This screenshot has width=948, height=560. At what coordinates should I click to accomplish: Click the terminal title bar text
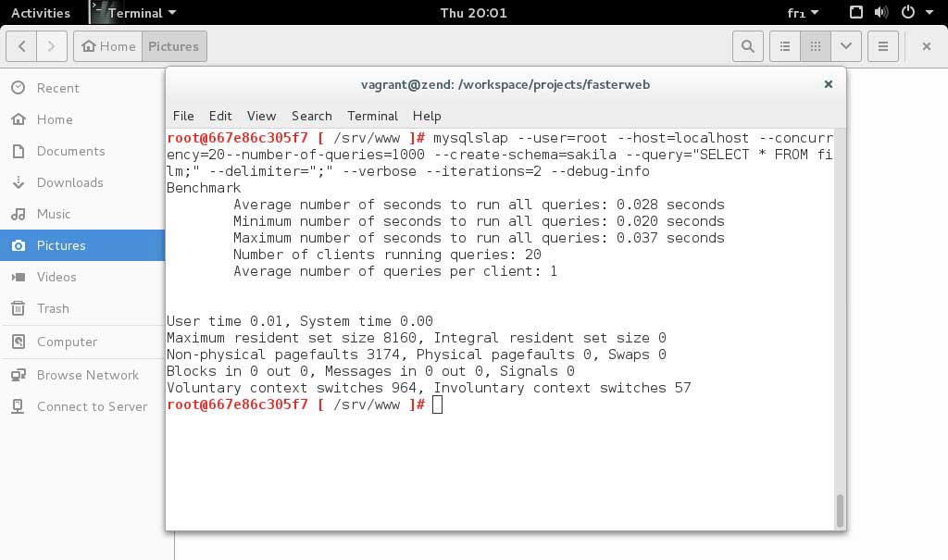coord(505,84)
